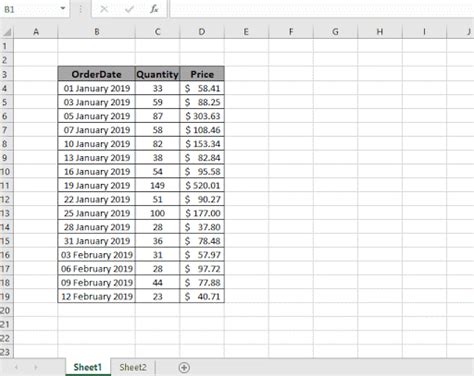Image resolution: width=474 pixels, height=376 pixels.
Task: Select column I header
Action: [424, 32]
